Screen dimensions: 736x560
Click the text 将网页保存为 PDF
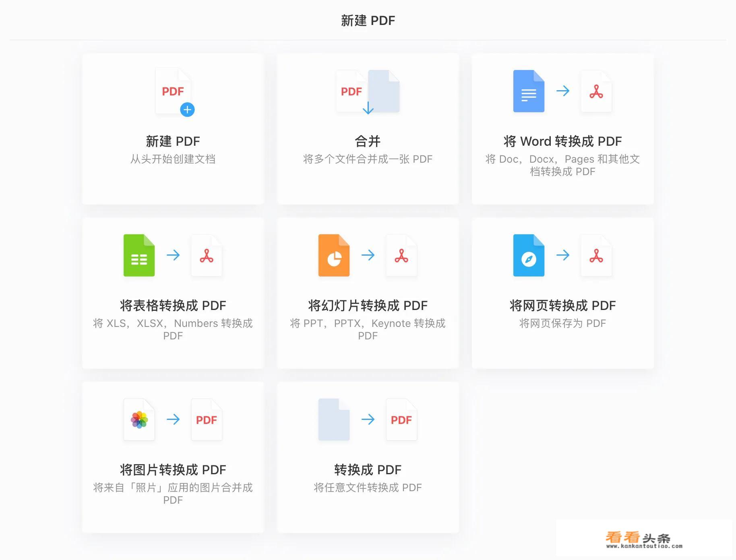(562, 323)
